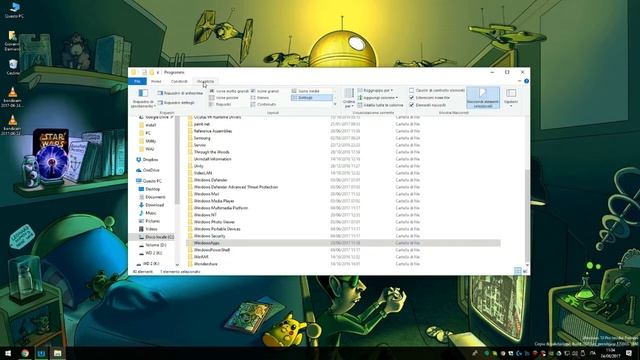This screenshot has width=640, height=360.
Task: Select Disco locale (C:) drive
Action: [156, 237]
